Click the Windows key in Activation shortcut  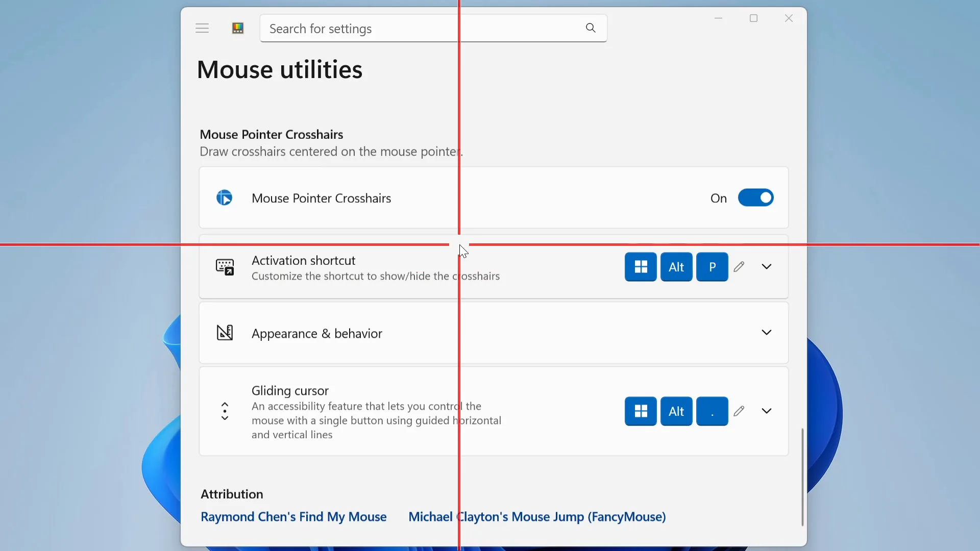click(641, 267)
